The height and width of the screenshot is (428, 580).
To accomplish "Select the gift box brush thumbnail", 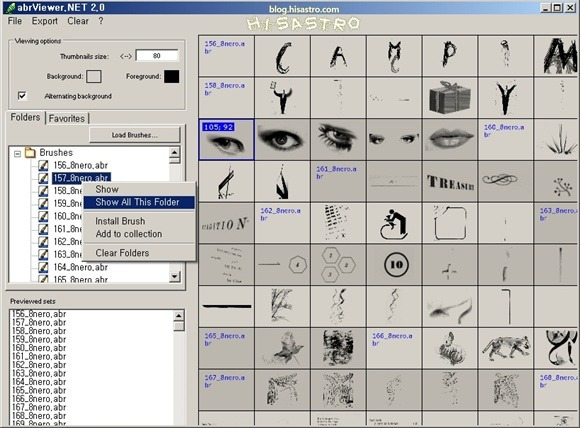I will tap(450, 98).
